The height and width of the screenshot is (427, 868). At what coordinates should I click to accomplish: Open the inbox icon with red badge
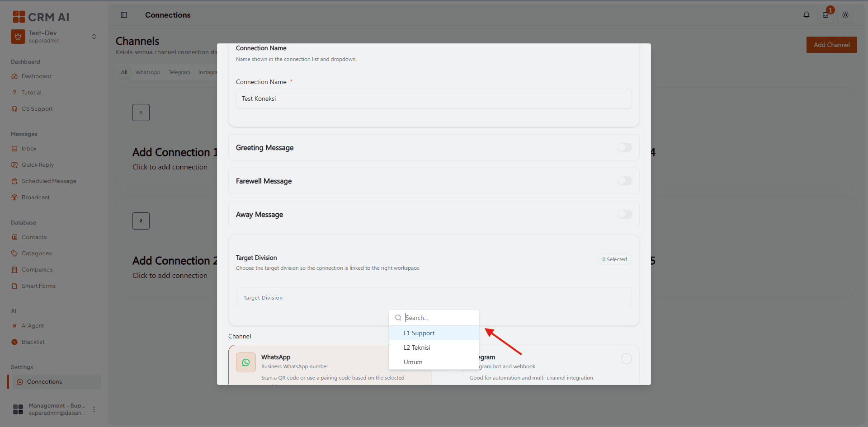tap(826, 15)
